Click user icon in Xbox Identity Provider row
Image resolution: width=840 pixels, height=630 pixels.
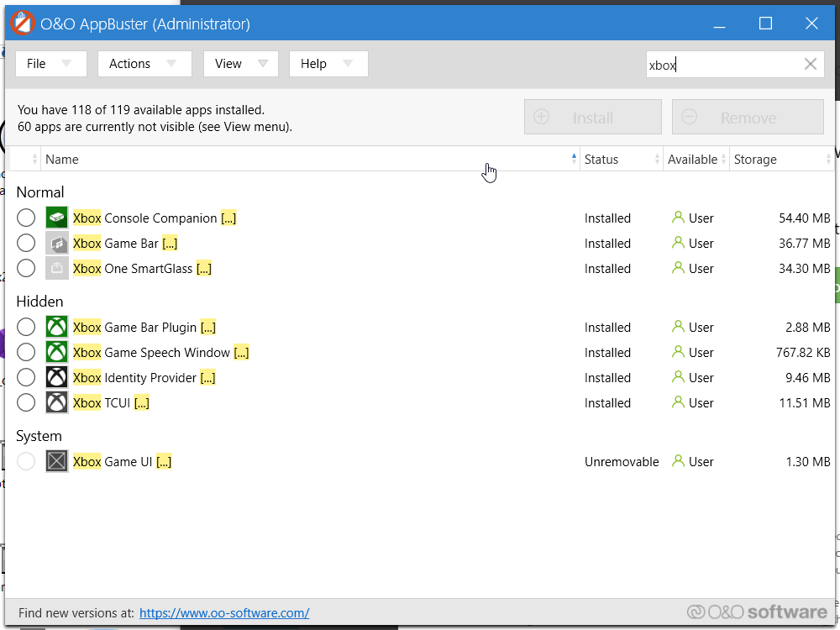678,377
